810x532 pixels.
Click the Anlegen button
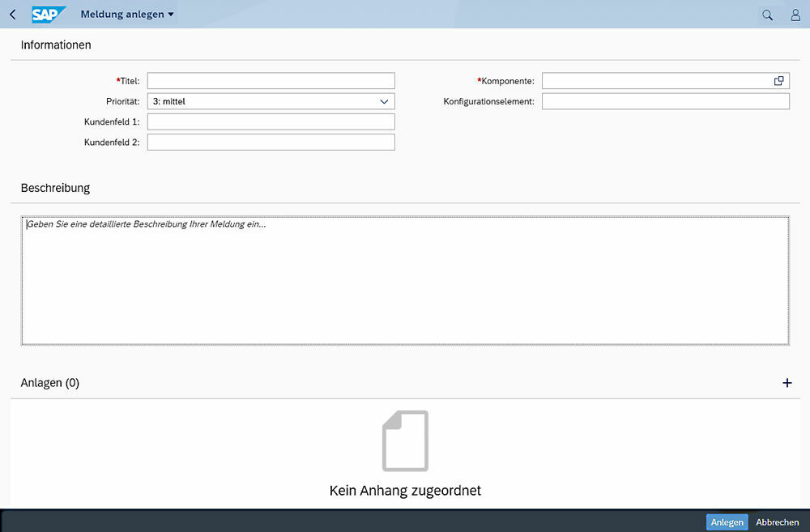pyautogui.click(x=727, y=521)
